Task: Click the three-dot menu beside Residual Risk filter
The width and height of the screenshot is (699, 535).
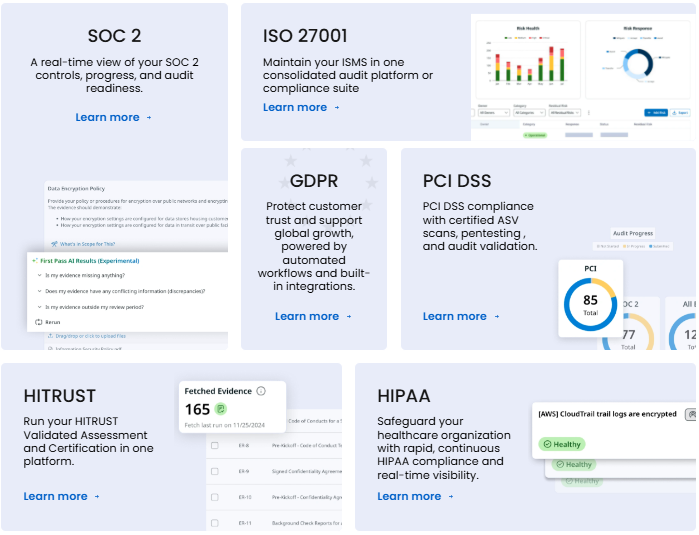Action: coord(589,113)
